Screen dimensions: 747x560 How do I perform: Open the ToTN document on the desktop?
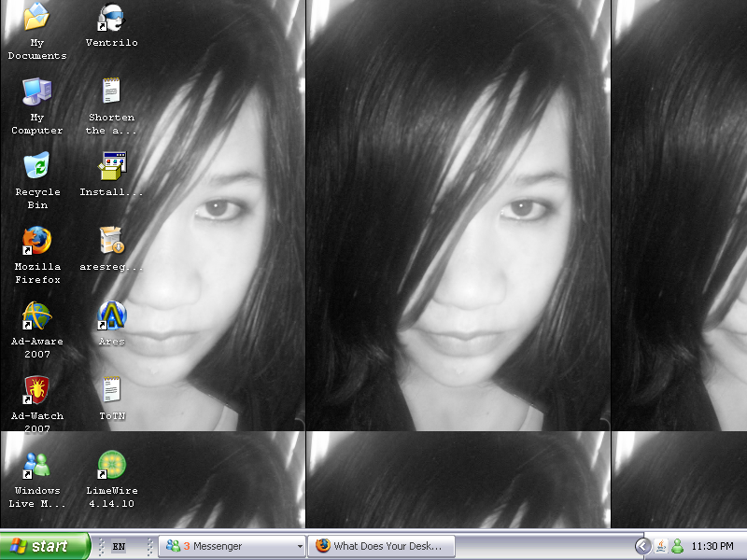point(111,390)
